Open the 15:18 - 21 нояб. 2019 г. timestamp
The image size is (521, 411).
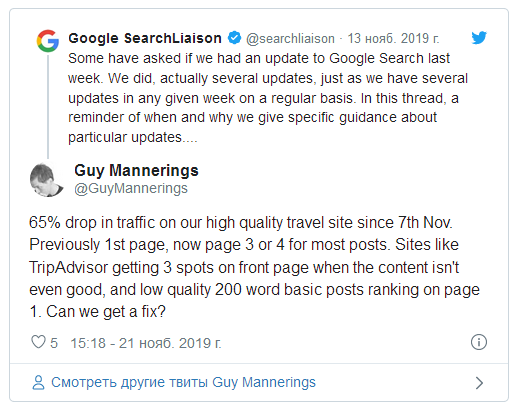[x=146, y=343]
